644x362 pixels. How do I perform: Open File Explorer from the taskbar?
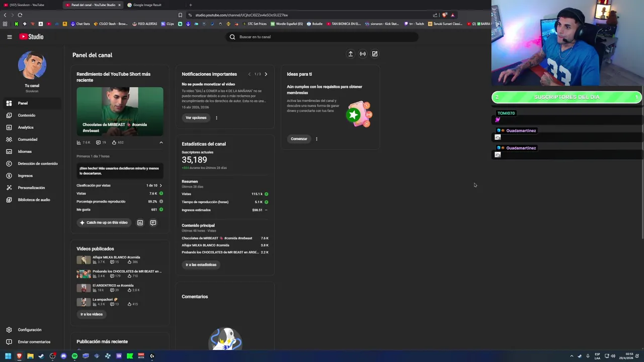point(30,356)
